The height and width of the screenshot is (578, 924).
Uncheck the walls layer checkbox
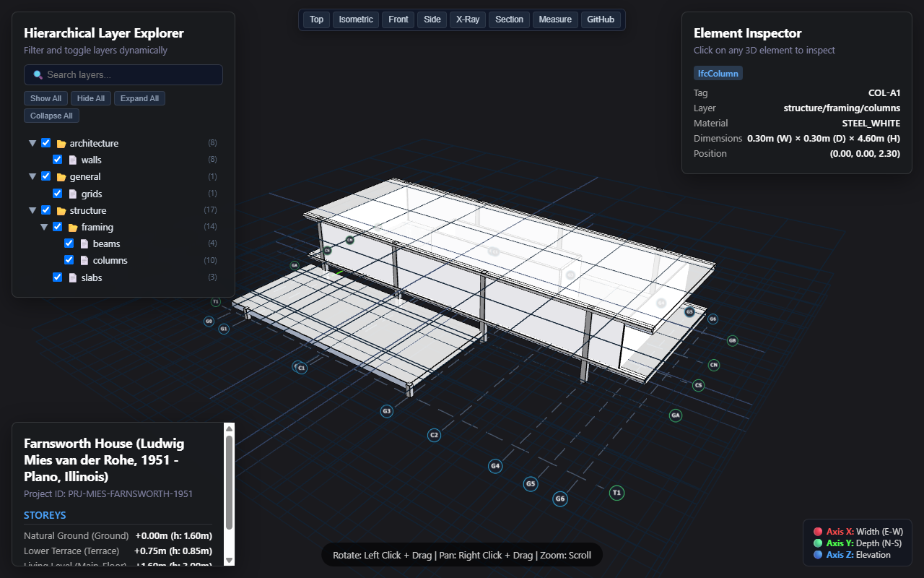(x=58, y=160)
